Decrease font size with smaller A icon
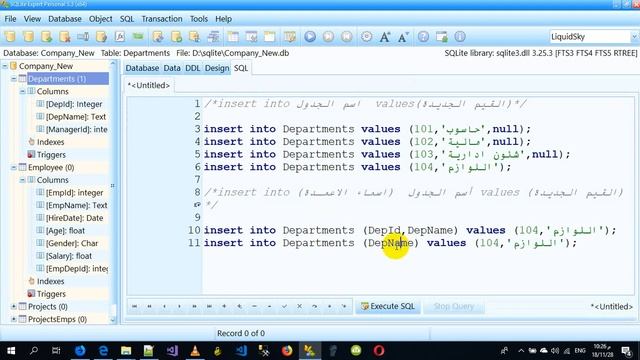 (x=403, y=37)
